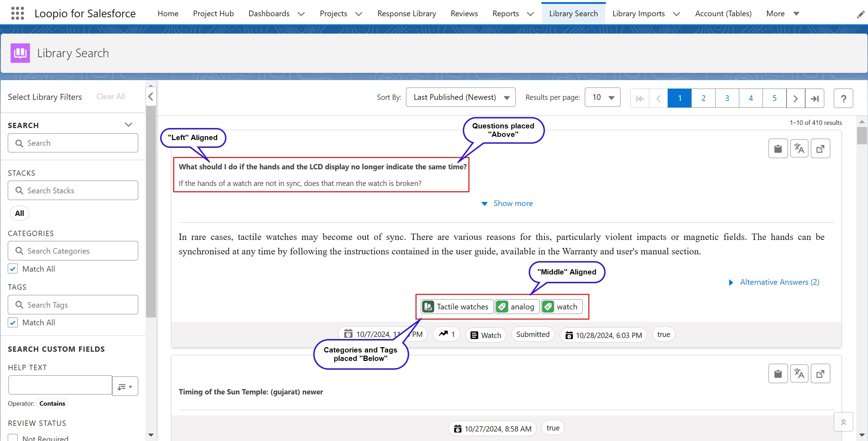Collapse the library filters sidebar arrow
Viewport: 868px width, 441px height.
151,97
